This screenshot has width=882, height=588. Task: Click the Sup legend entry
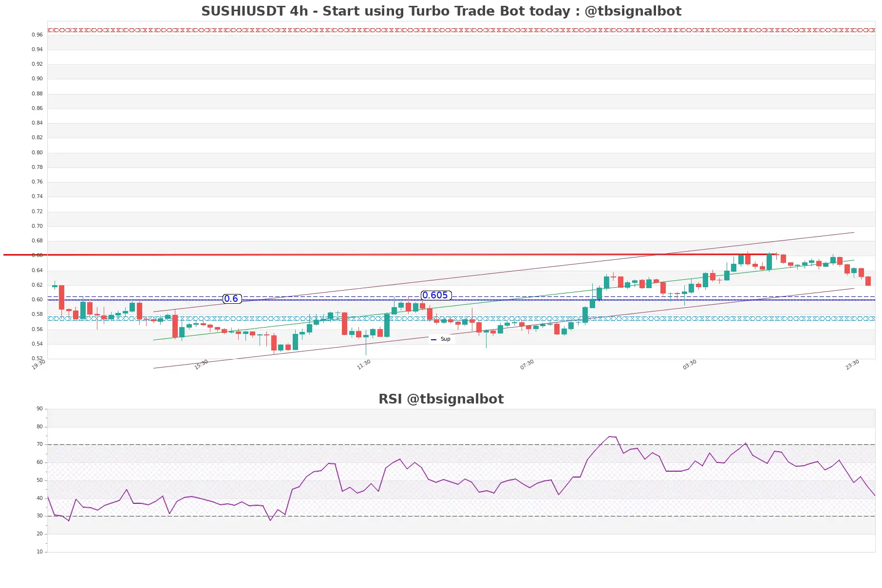[x=441, y=339]
